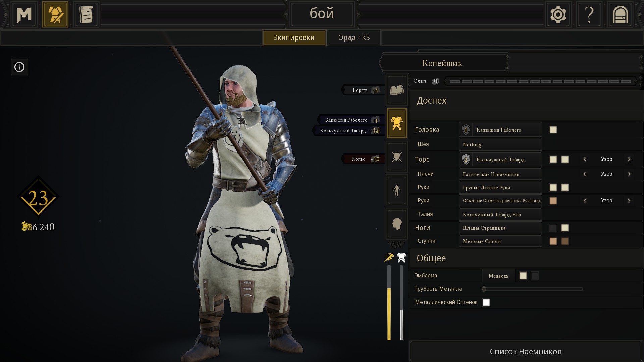Open the Меховые Сапоги feet item selector
Screen dimensions: 644x362
[x=500, y=241]
